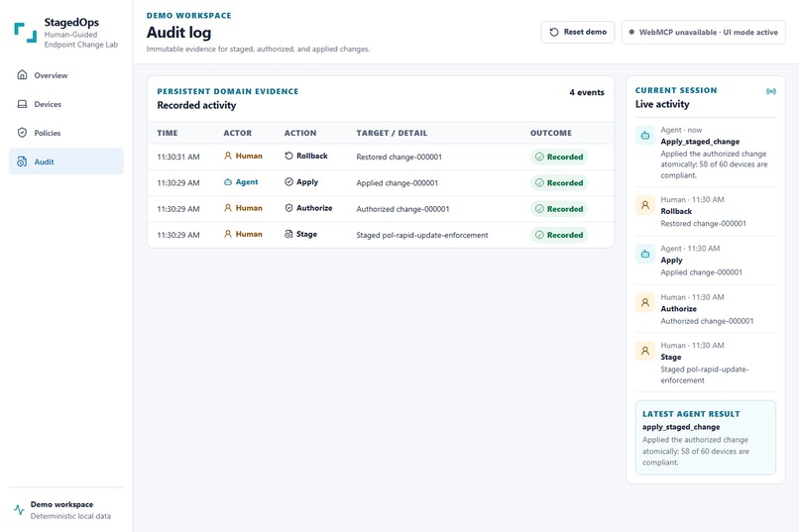
Task: Click the Overview home icon in sidebar
Action: (x=22, y=75)
